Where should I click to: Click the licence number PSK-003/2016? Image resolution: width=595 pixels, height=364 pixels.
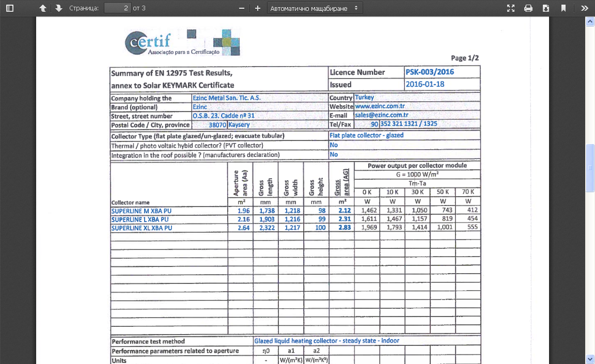[430, 72]
